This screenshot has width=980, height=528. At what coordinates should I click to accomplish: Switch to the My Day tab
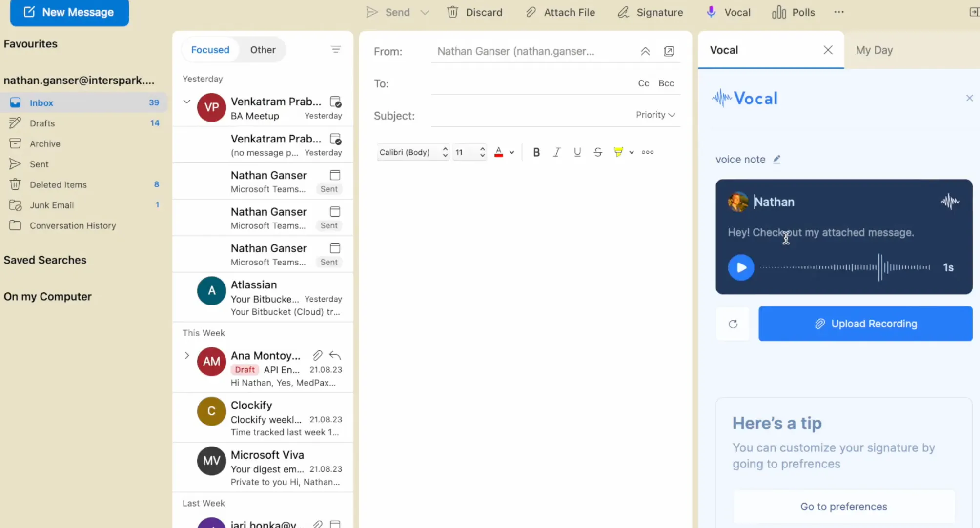874,50
